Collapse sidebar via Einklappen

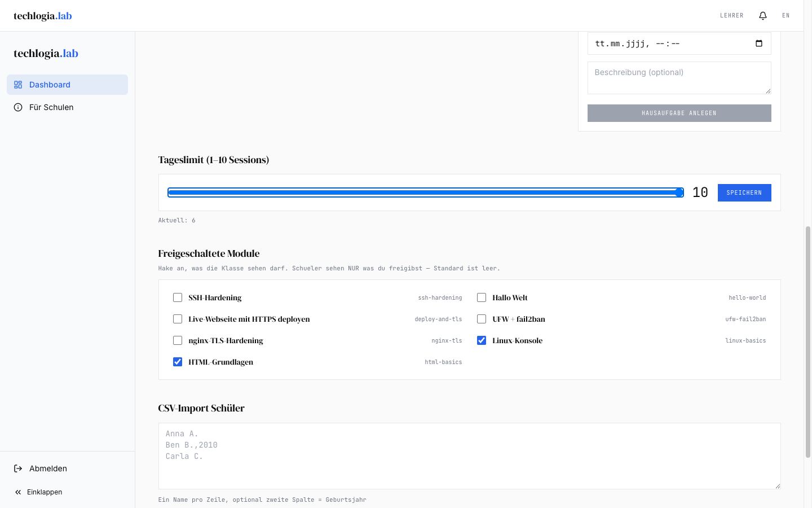point(67,492)
